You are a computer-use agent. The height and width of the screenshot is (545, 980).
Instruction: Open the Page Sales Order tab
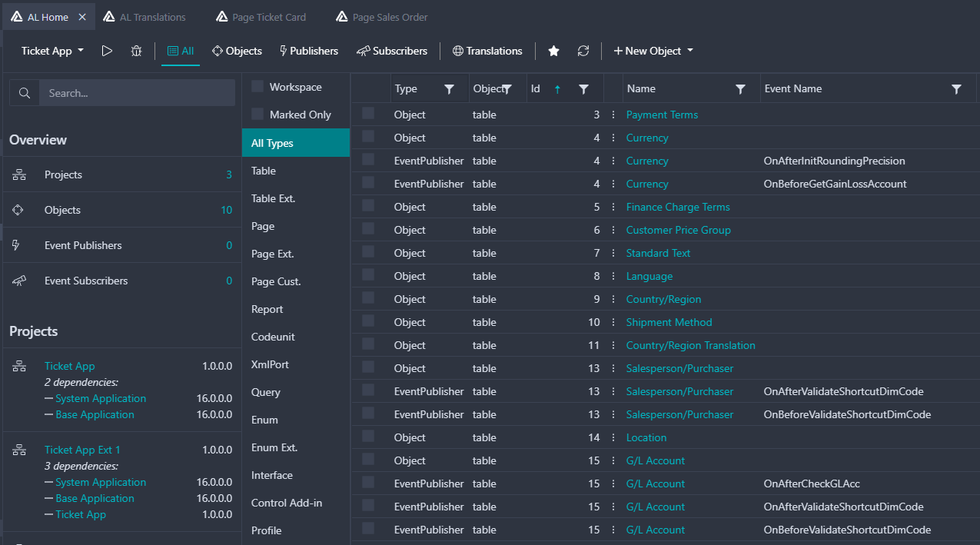point(390,17)
